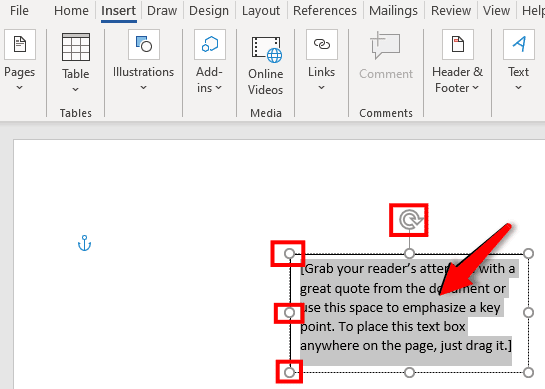Click the Text group icon

pos(519,45)
